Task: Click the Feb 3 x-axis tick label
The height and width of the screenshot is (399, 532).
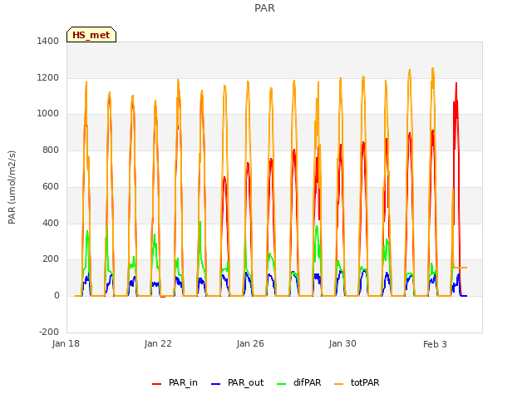Action: (435, 344)
